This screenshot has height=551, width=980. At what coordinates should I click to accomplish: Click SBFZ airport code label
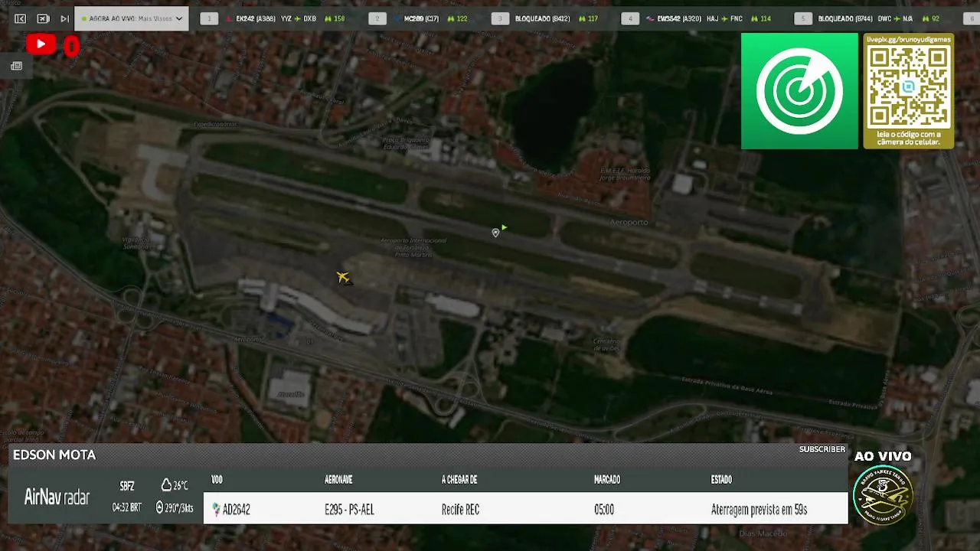[127, 486]
